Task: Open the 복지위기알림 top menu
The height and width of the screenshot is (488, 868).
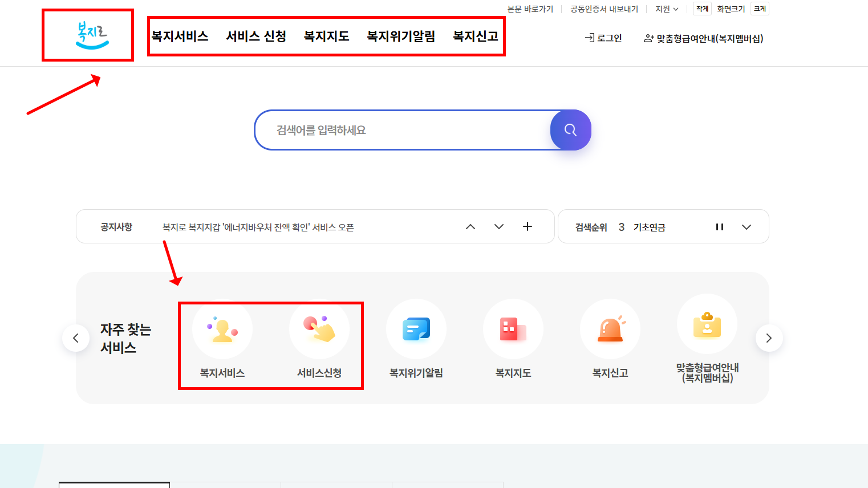Action: [x=401, y=36]
